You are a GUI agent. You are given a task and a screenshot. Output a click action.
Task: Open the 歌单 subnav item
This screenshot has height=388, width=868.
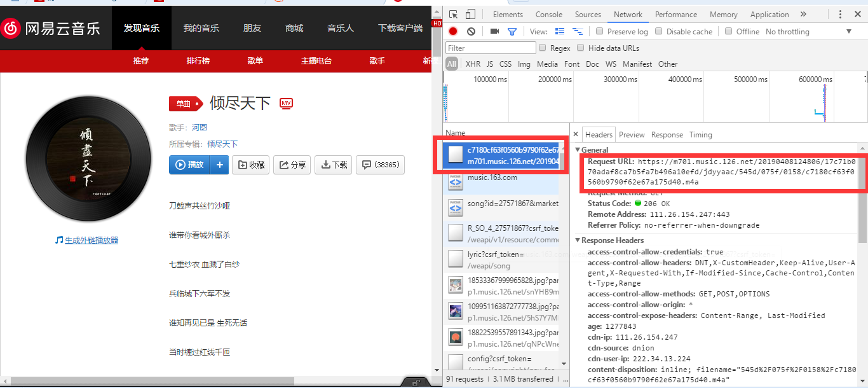255,61
